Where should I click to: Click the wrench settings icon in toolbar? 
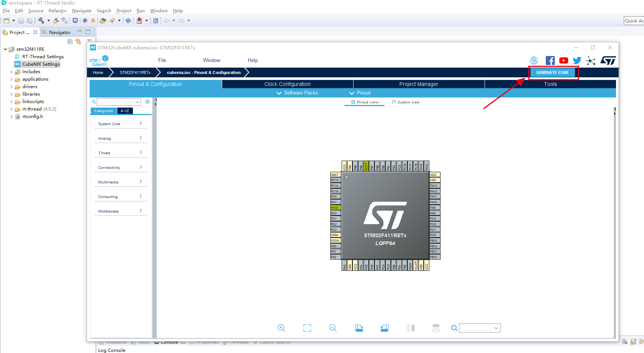click(x=65, y=21)
